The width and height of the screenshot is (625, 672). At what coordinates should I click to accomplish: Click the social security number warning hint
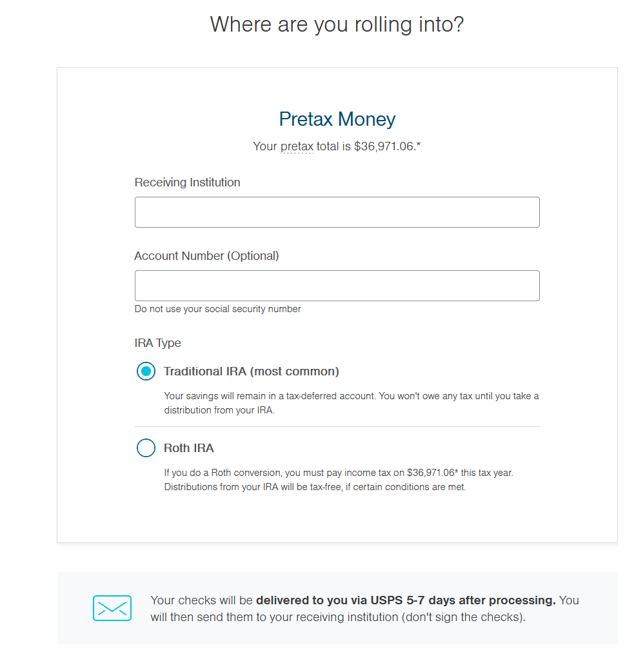tap(217, 309)
